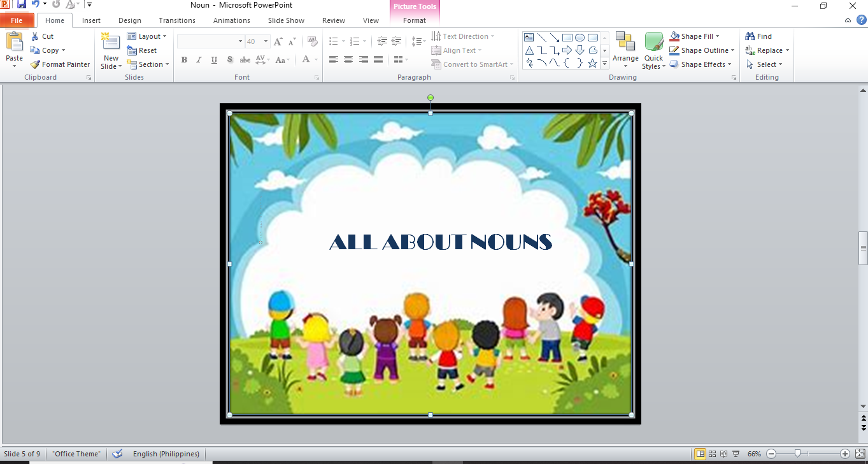
Task: Select the straight Line shape
Action: coord(541,37)
